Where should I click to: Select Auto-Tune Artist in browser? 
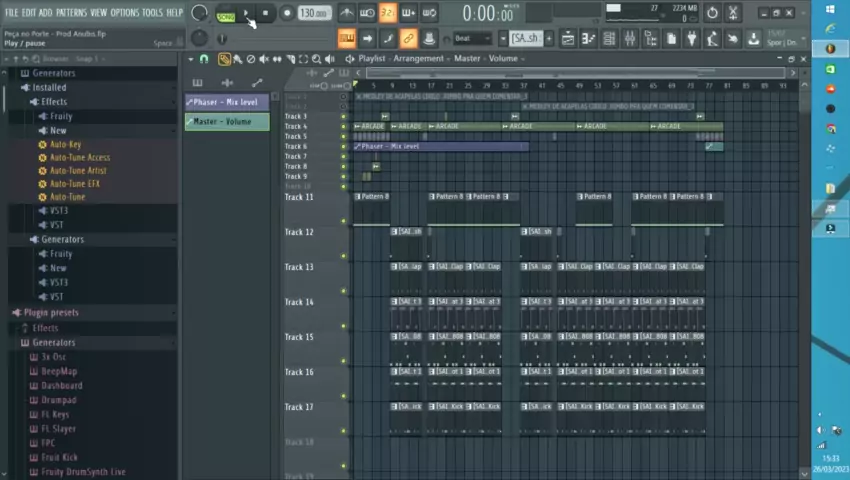coord(77,171)
